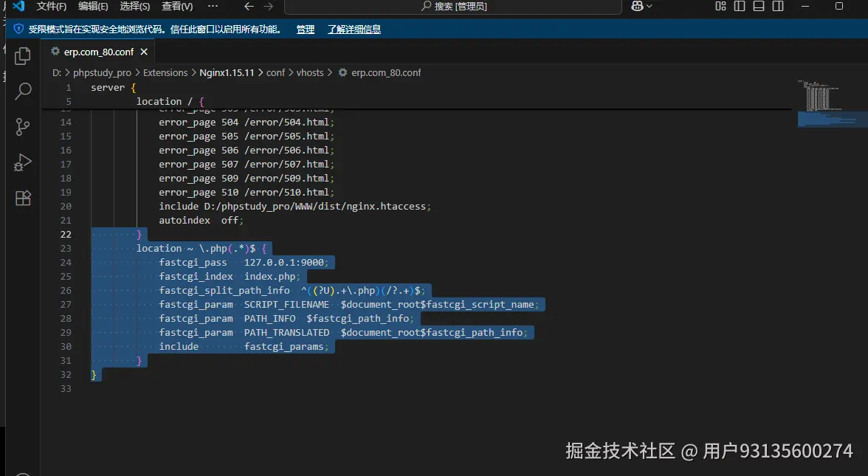Click the Extensions breadcrumb

coord(165,72)
